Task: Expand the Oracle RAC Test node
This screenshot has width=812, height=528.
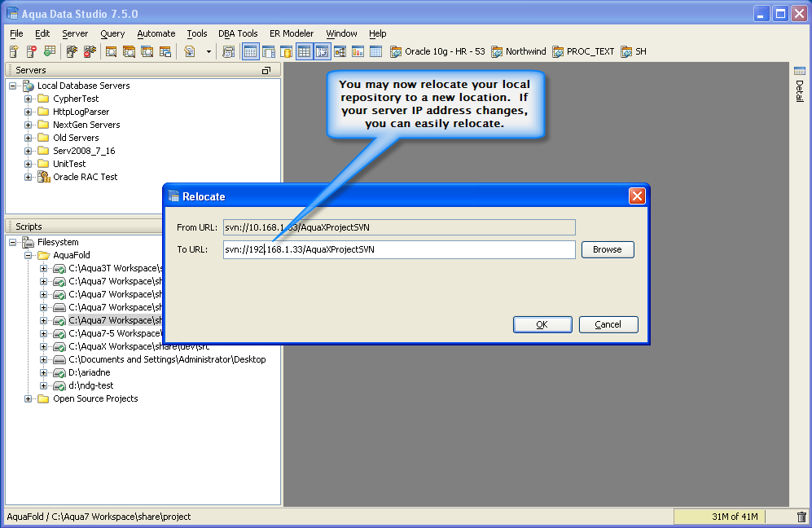Action: (28, 177)
